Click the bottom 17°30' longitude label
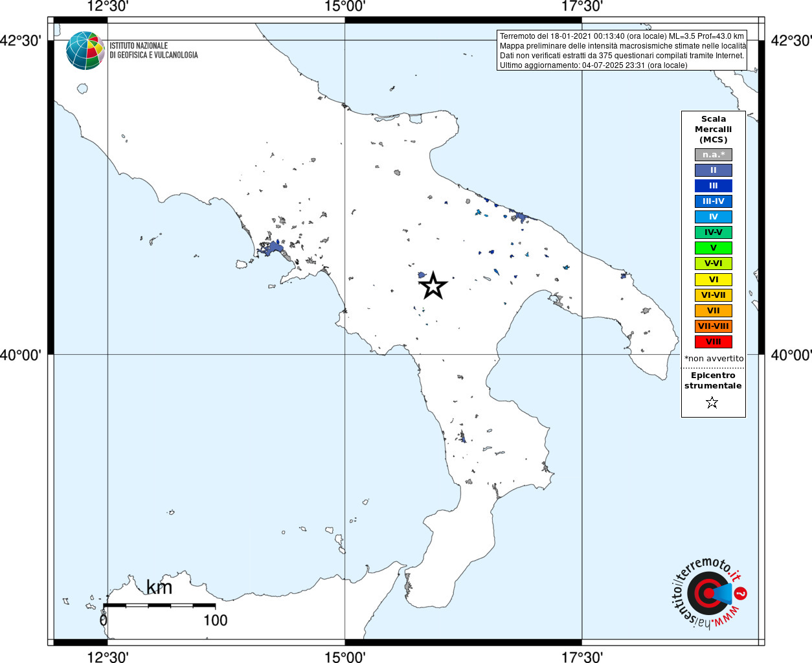812x663 pixels. tap(582, 657)
